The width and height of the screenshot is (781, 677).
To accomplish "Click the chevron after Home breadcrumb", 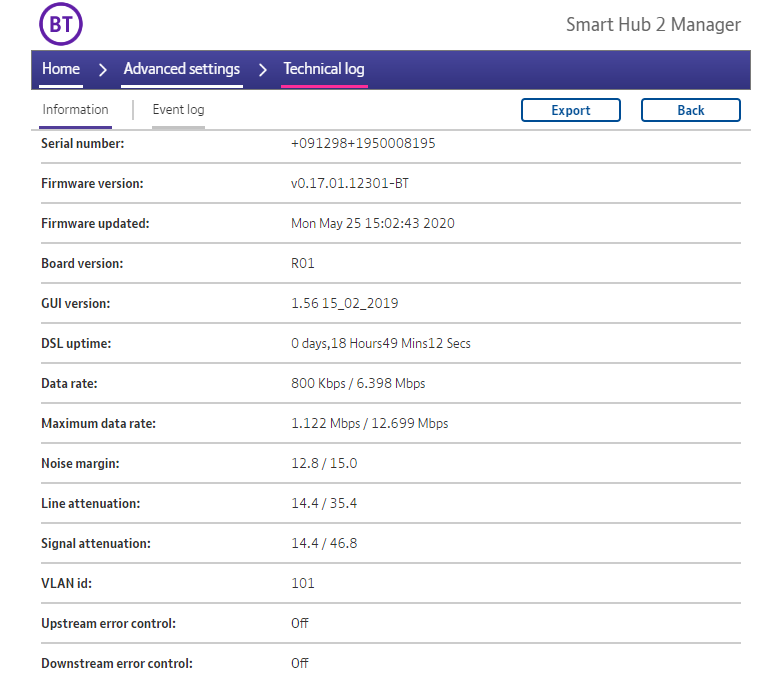I will coord(102,70).
